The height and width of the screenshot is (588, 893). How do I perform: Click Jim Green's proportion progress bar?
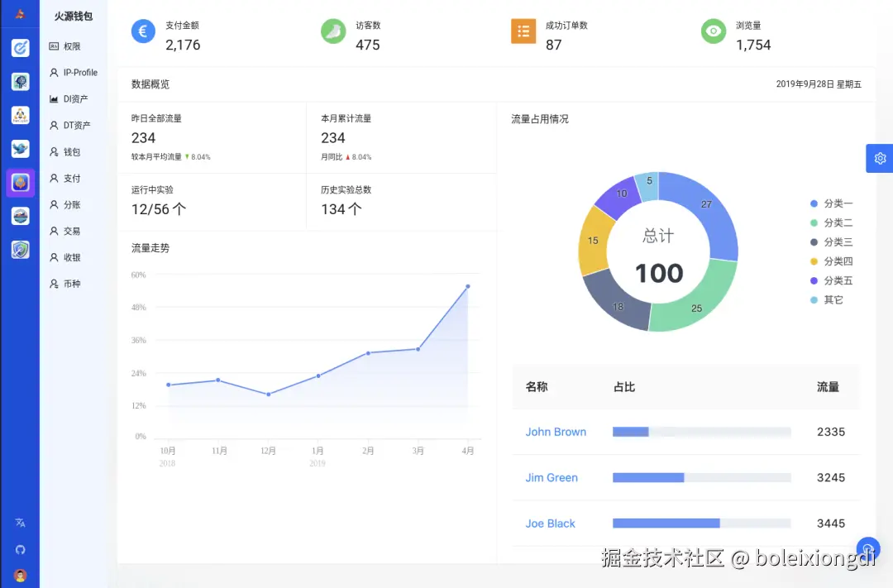(702, 477)
